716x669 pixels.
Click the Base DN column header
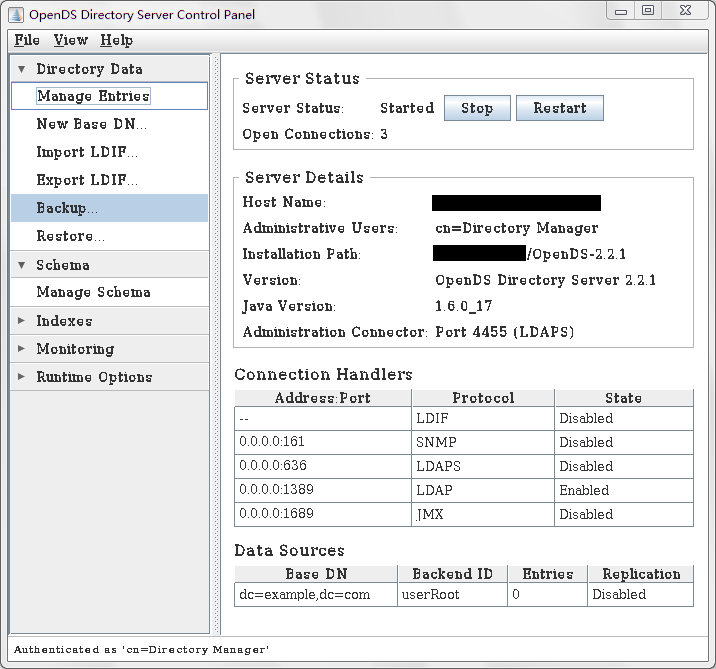316,574
